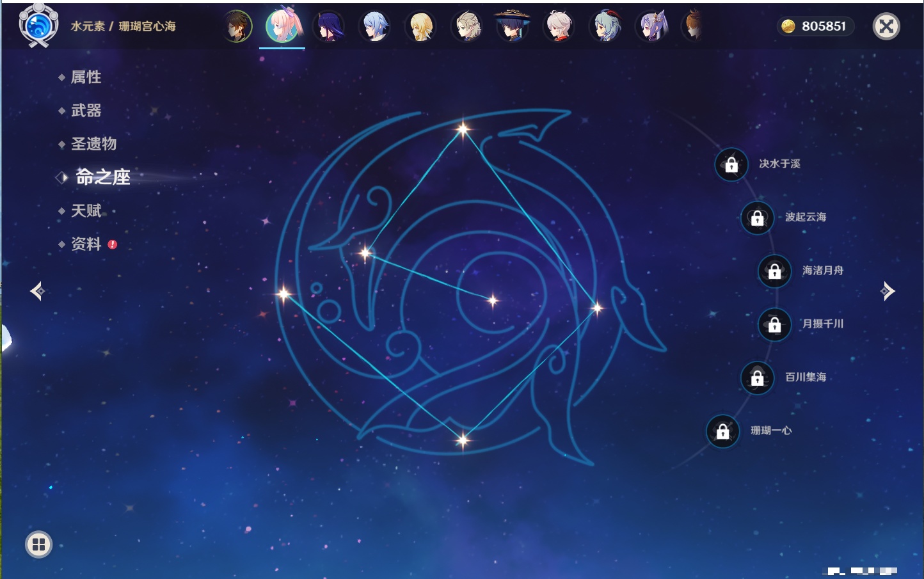
Task: Click the rightmost star in the constellation
Action: pos(597,308)
